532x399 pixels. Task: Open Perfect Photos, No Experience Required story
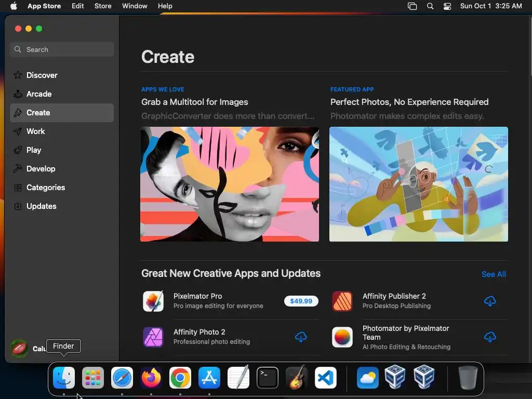pyautogui.click(x=409, y=102)
